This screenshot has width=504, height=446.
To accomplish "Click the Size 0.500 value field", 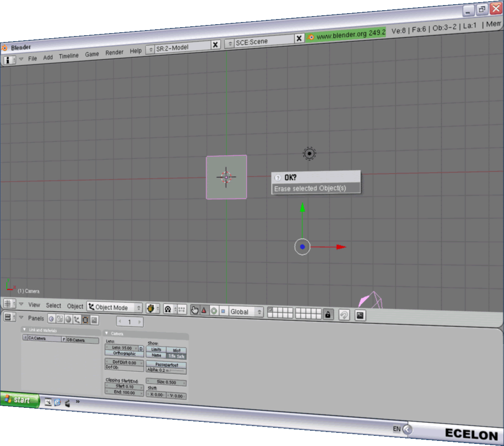I will pyautogui.click(x=166, y=382).
